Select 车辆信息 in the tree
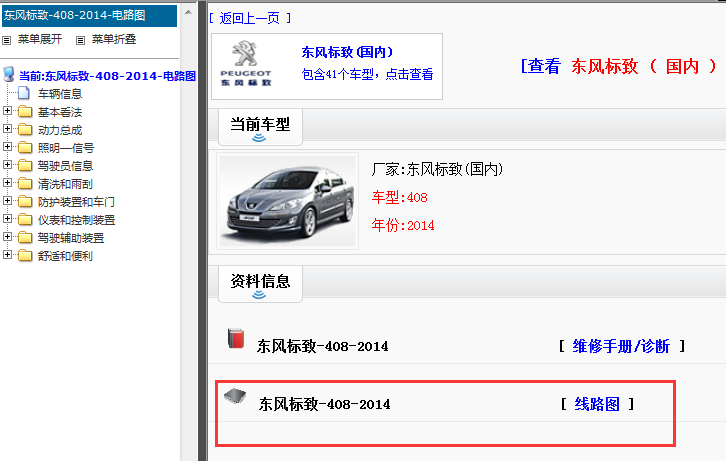 tap(60, 94)
